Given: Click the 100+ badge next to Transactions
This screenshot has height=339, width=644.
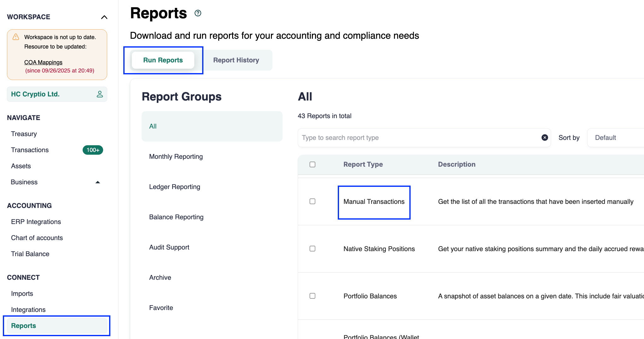Looking at the screenshot, I should click(93, 150).
